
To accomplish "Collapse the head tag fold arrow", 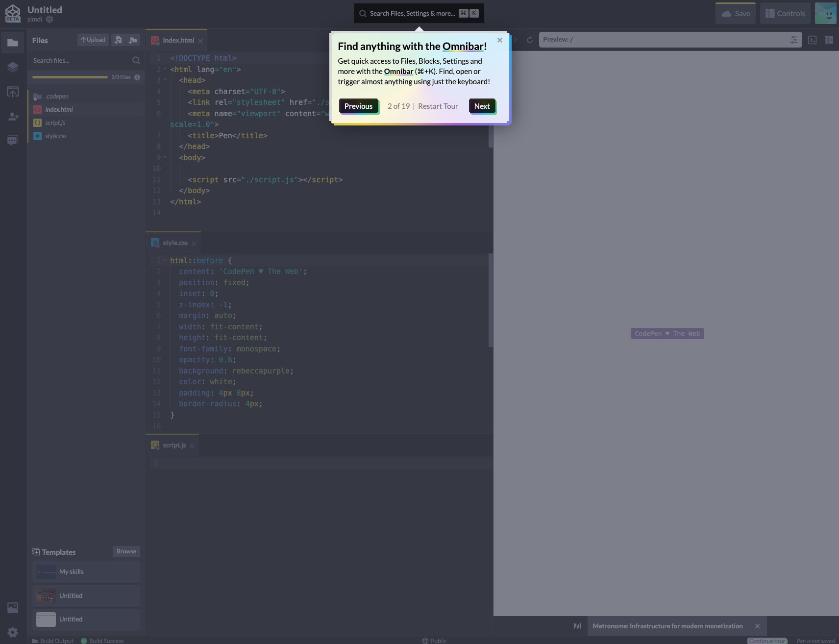I will click(x=165, y=80).
